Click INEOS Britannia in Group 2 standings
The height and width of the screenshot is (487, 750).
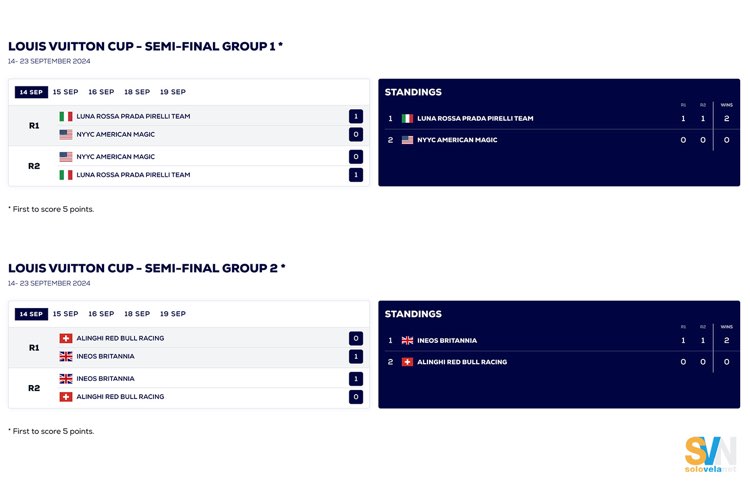pyautogui.click(x=447, y=341)
